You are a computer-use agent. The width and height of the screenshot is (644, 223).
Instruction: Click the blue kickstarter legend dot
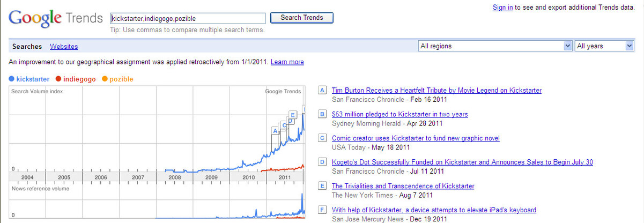click(x=12, y=79)
